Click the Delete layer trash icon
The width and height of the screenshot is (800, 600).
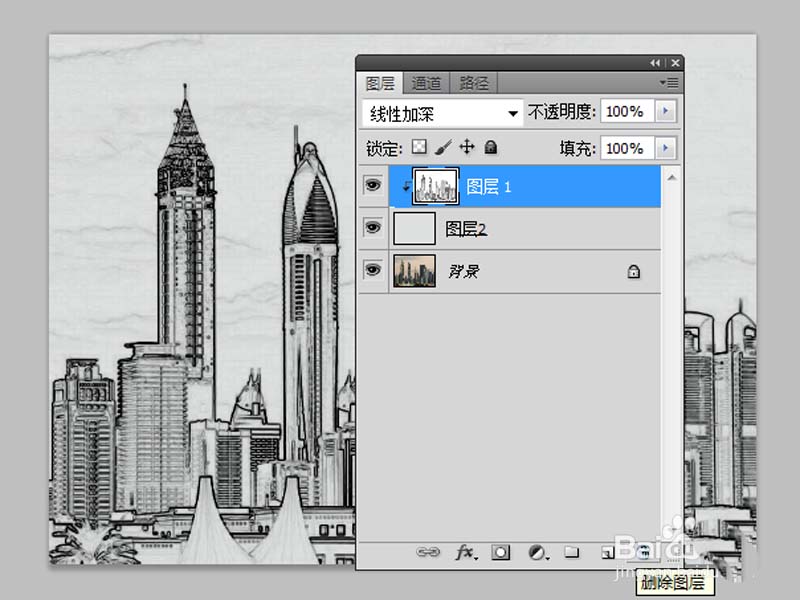(644, 551)
